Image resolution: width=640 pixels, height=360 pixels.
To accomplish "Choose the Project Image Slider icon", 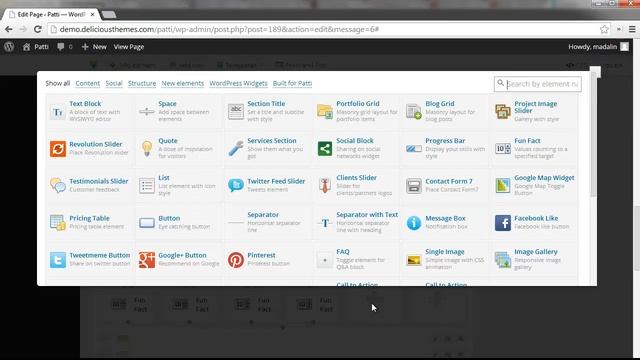I will point(502,111).
